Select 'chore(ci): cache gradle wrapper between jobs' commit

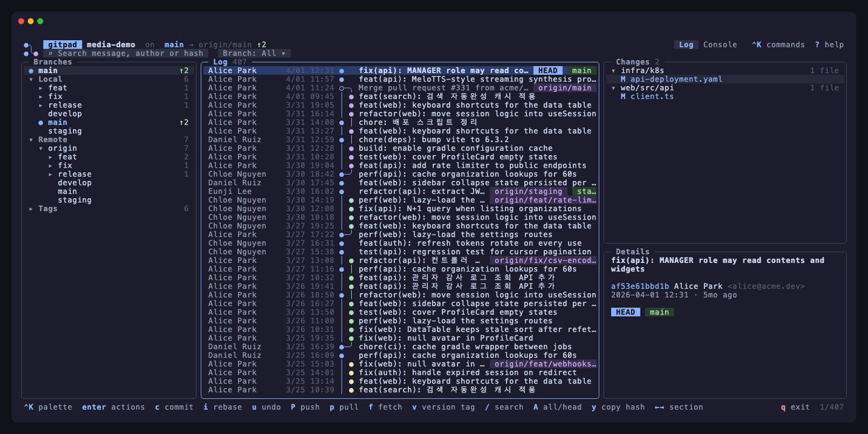[400, 347]
